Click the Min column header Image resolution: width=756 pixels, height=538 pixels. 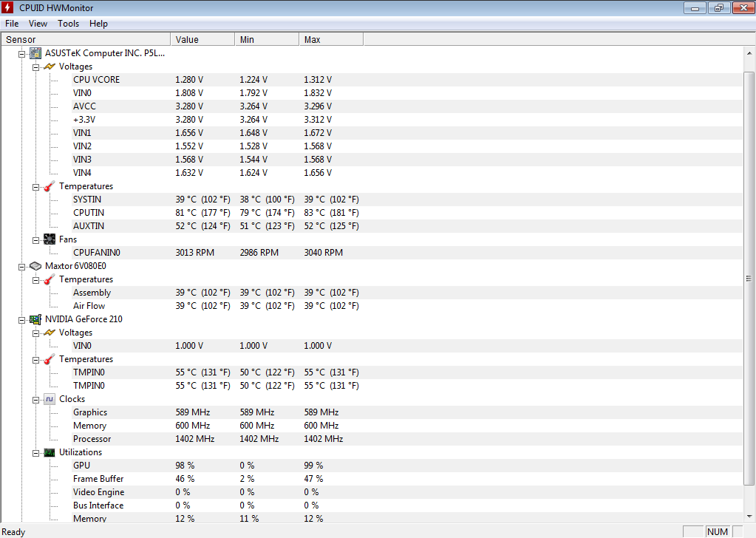click(x=267, y=39)
